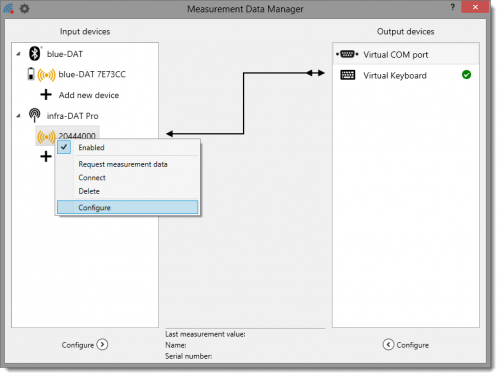The width and height of the screenshot is (500, 377).
Task: Collapse the blue-DAT tree node
Action: 19,54
